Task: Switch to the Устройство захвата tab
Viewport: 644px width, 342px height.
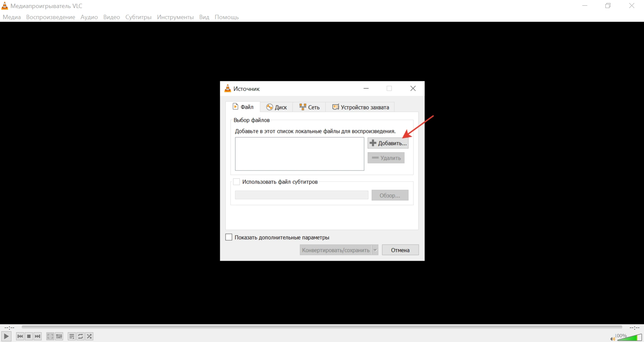Action: (360, 107)
